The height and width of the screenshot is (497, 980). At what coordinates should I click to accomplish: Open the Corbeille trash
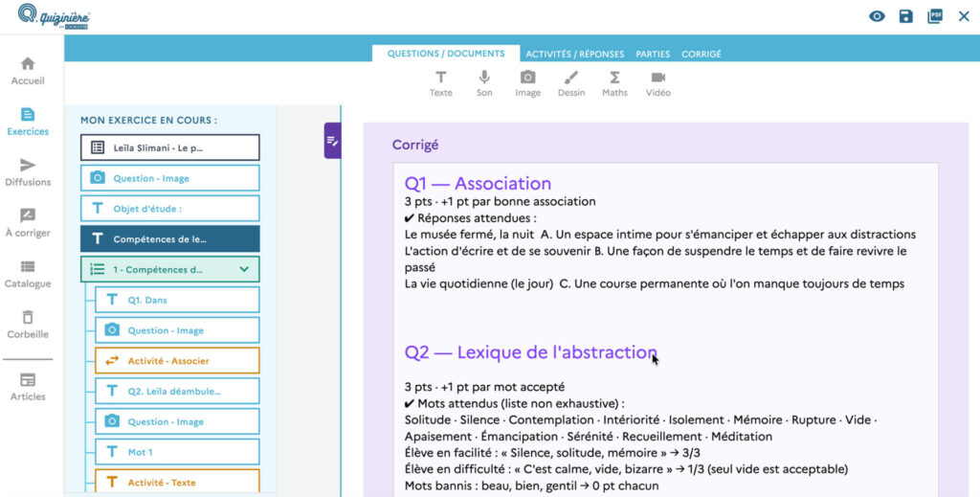click(28, 325)
